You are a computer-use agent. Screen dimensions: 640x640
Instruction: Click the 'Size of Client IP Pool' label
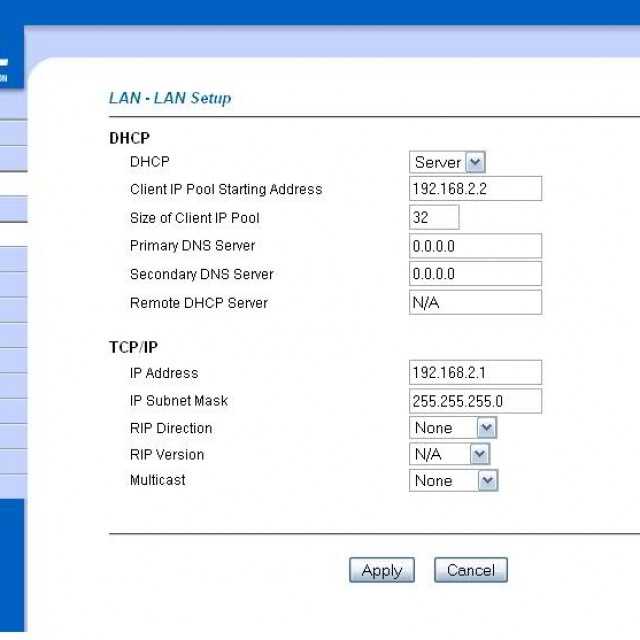pos(195,218)
